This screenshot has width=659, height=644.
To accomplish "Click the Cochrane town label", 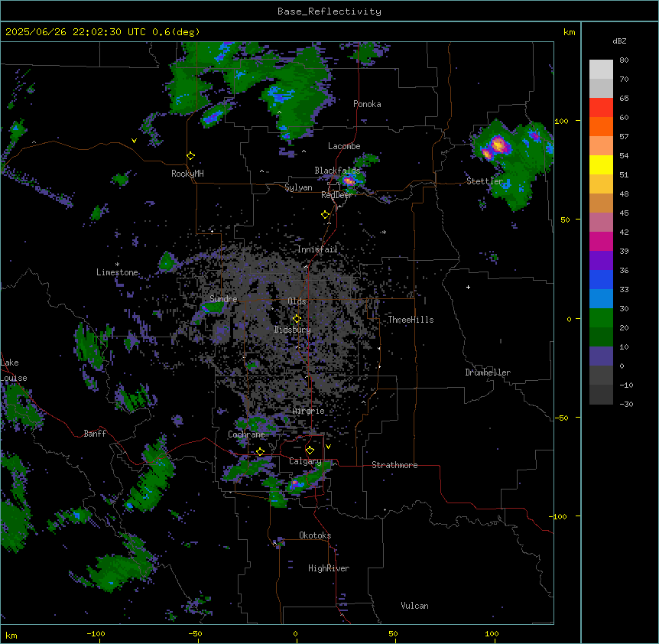I will tap(246, 434).
